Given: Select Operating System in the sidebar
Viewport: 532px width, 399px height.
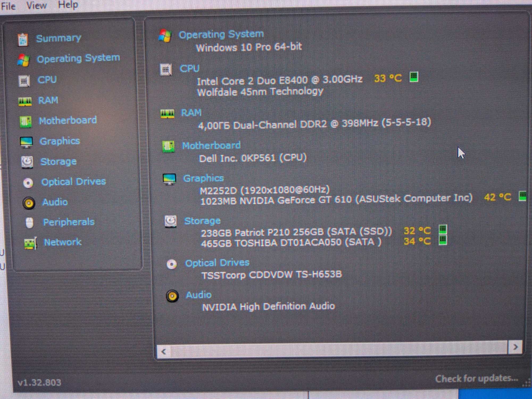Looking at the screenshot, I should (78, 58).
